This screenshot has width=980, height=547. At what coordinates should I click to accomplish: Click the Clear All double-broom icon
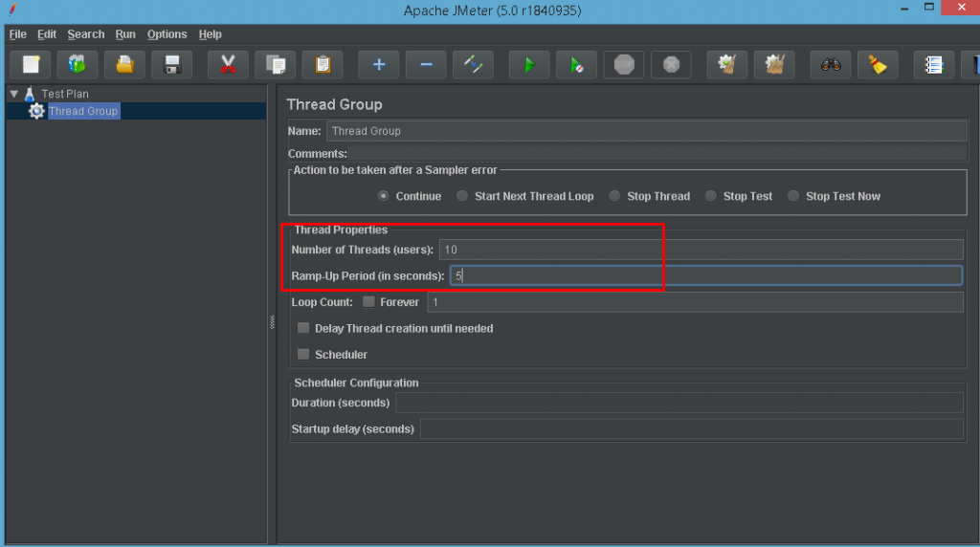point(774,64)
